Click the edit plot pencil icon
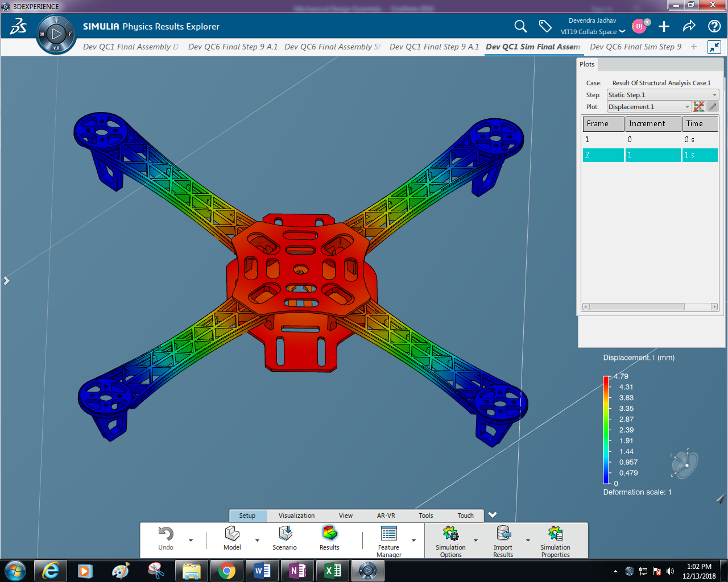 (x=713, y=106)
